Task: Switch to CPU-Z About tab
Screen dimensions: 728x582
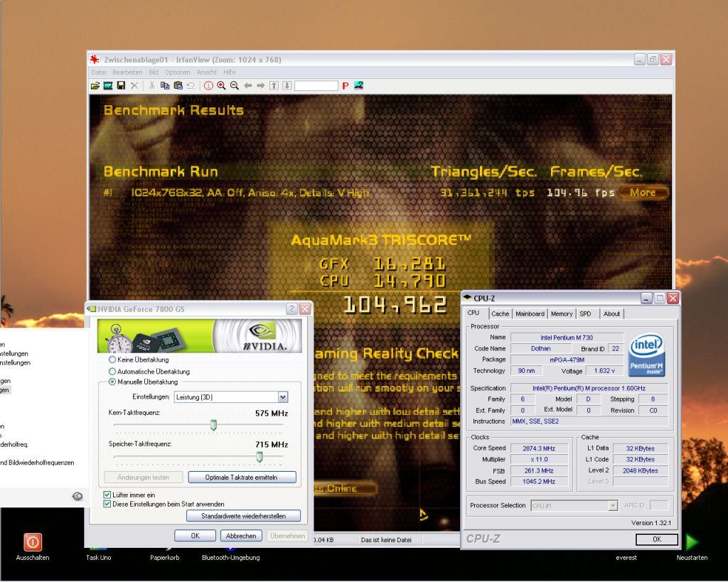Action: click(611, 314)
